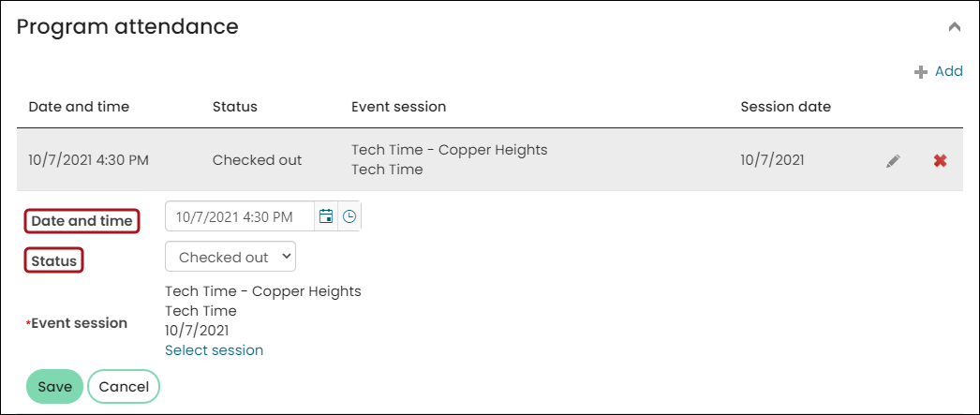Open the clock time picker icon

349,216
